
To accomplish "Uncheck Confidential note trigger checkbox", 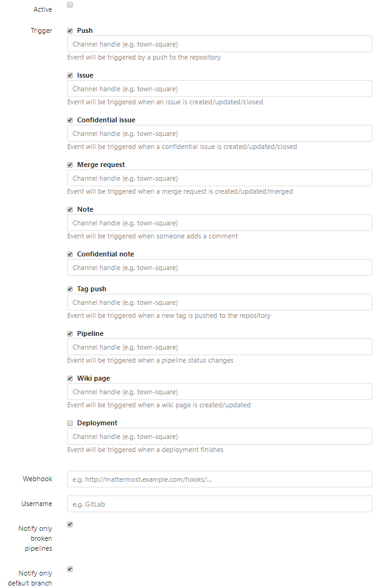I will tap(70, 254).
